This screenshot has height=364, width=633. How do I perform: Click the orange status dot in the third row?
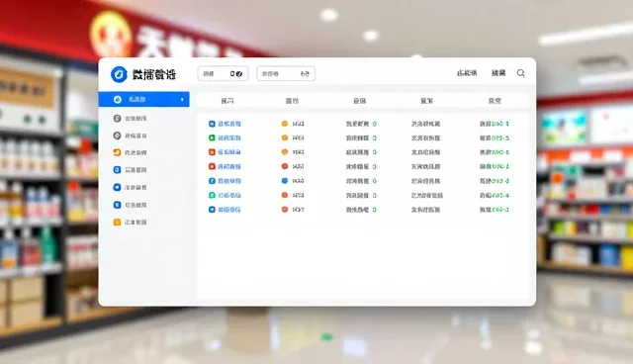tap(285, 152)
